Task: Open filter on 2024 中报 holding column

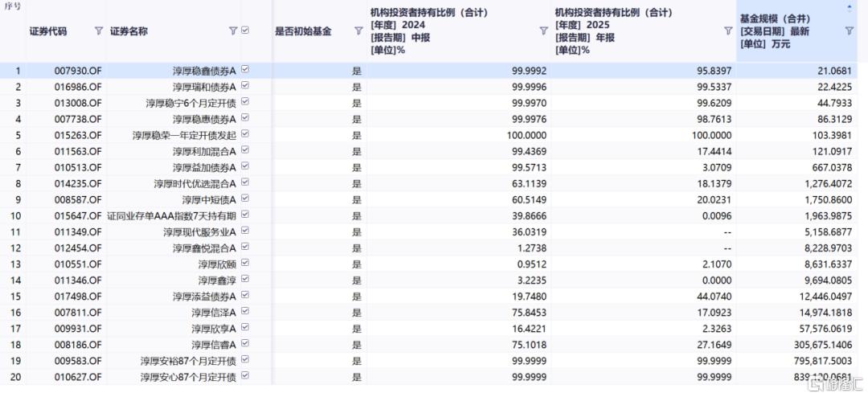Action: coord(543,31)
